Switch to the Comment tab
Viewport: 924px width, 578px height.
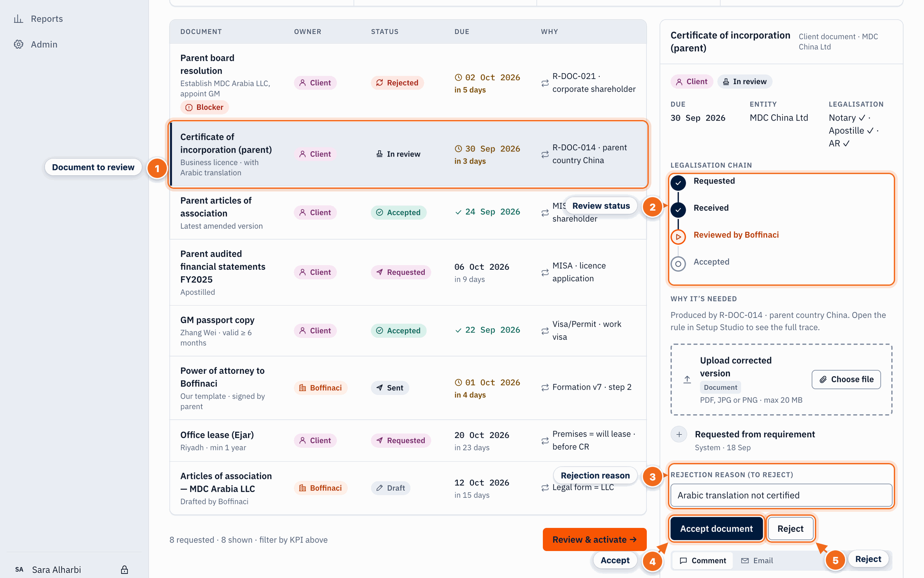[x=703, y=560]
